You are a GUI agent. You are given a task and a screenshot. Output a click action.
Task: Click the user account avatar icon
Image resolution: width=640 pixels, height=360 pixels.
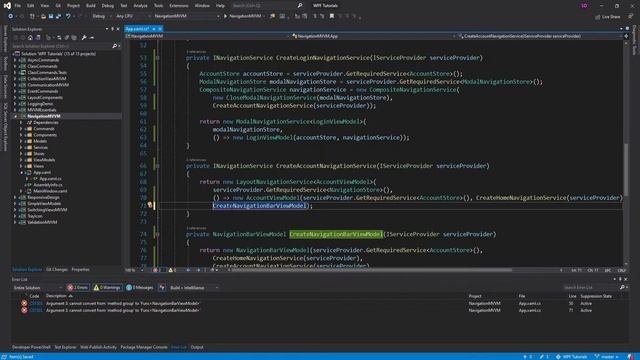pyautogui.click(x=584, y=6)
